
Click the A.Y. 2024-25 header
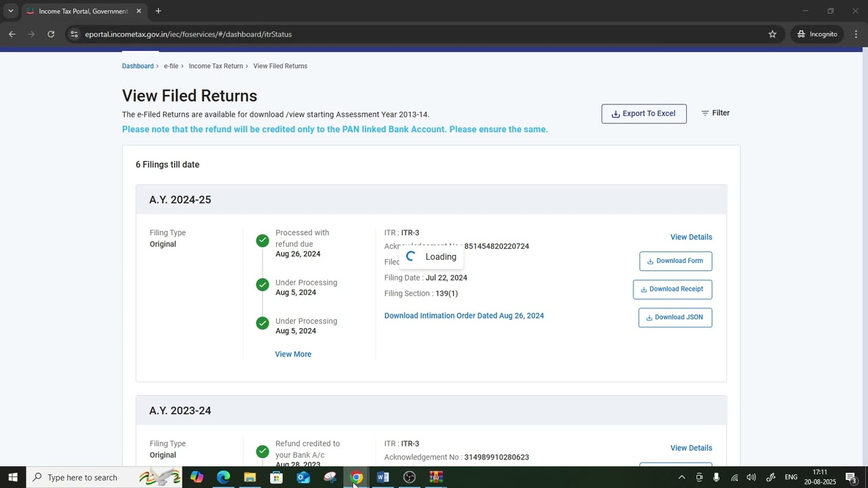click(431, 200)
